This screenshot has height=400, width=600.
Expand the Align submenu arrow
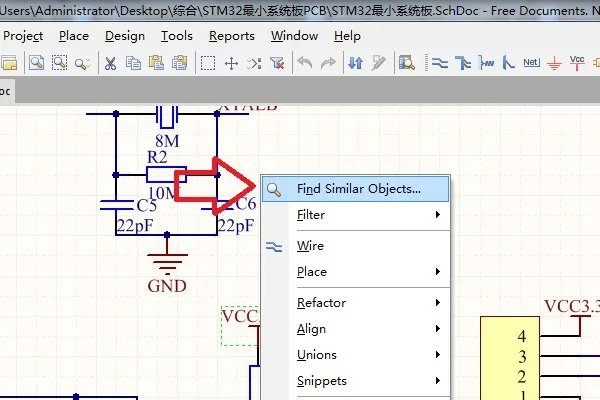(x=438, y=329)
